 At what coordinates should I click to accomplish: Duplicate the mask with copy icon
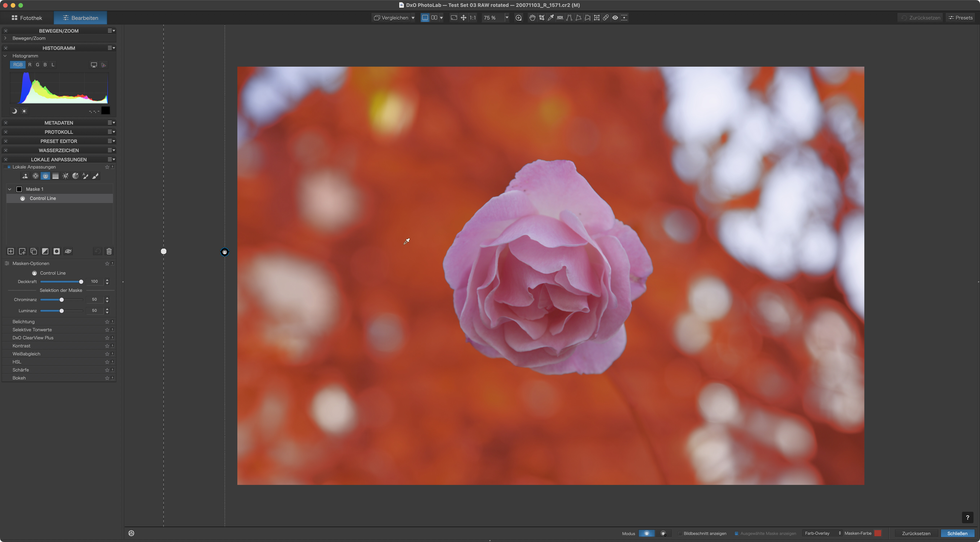coord(33,251)
